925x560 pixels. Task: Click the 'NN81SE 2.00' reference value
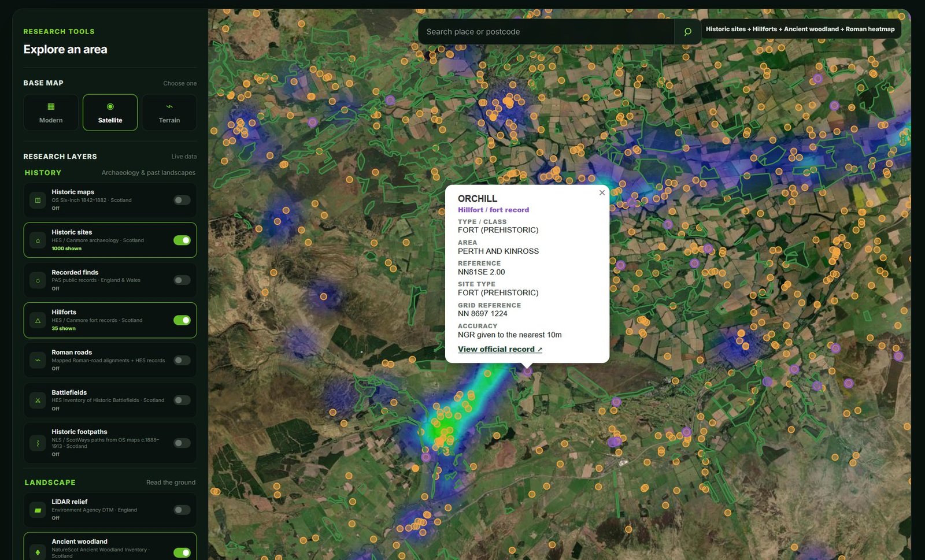[x=482, y=272]
